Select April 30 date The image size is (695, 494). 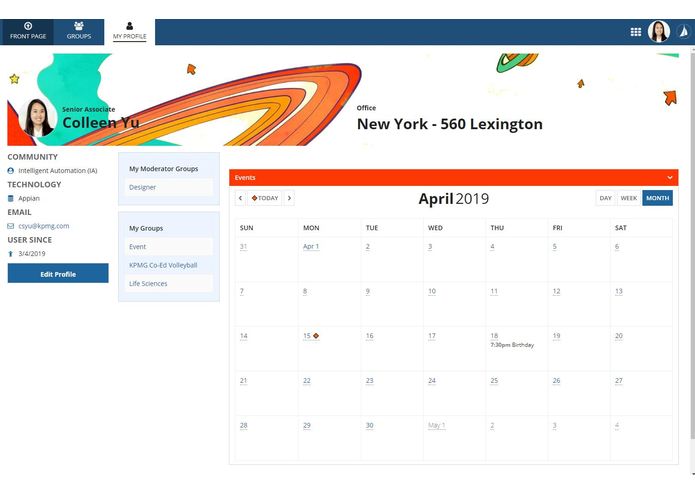(369, 425)
